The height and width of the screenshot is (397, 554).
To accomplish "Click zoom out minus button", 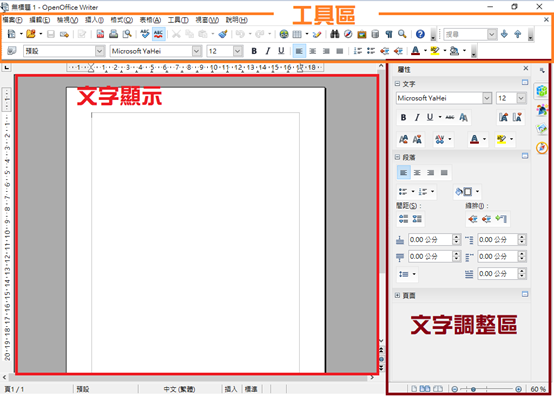I will (x=455, y=389).
